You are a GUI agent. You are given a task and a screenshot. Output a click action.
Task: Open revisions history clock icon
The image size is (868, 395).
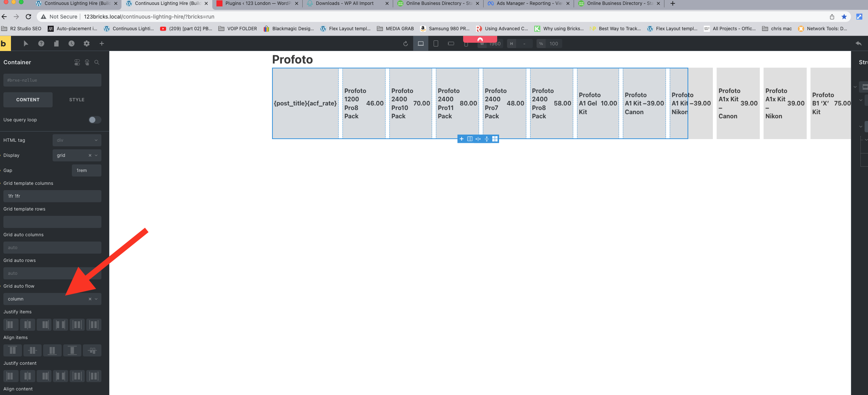(72, 43)
